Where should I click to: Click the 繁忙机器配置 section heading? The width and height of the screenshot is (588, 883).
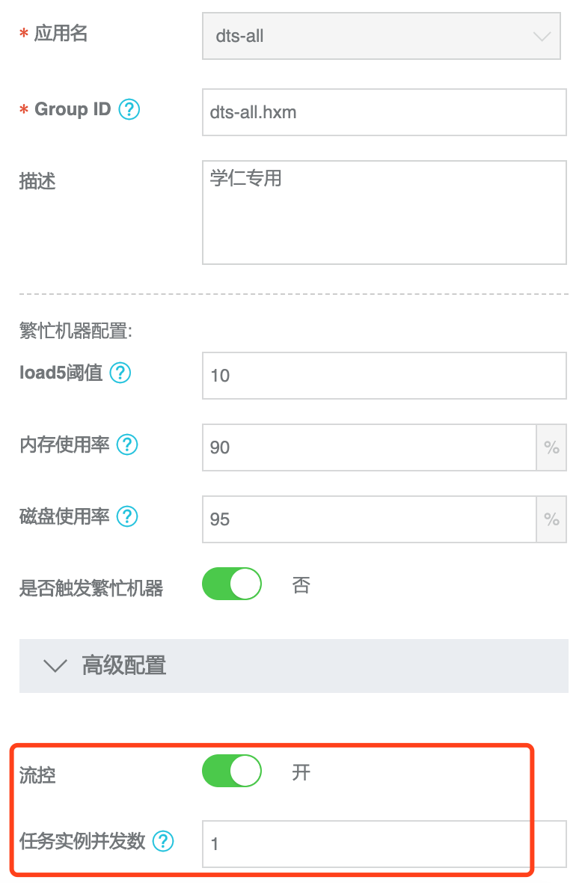click(76, 331)
